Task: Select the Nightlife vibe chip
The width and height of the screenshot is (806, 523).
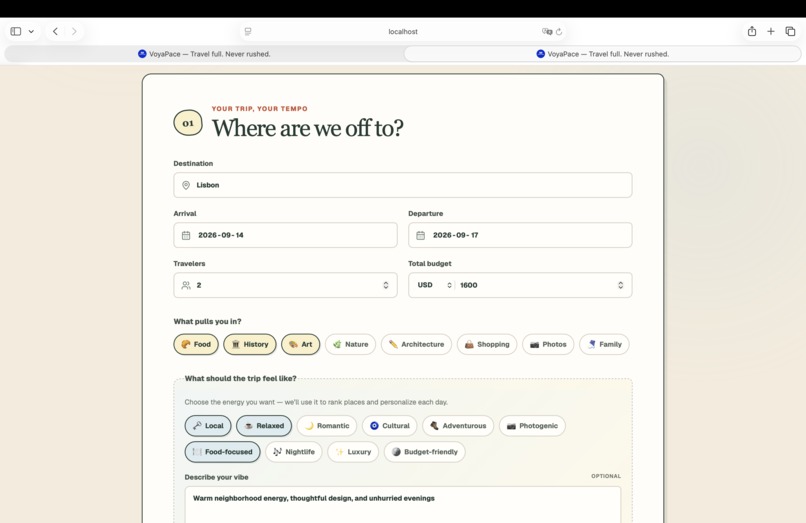Action: [294, 452]
